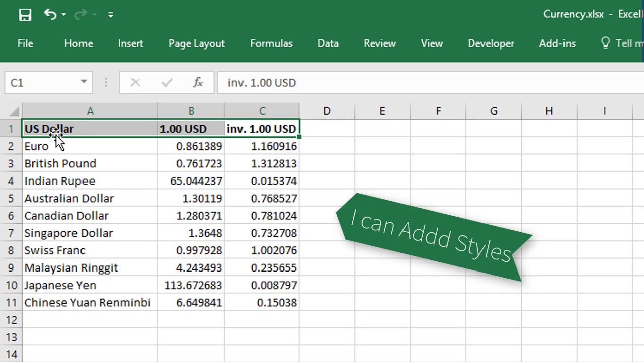644x362 pixels.
Task: Open the File menu
Action: [x=25, y=43]
